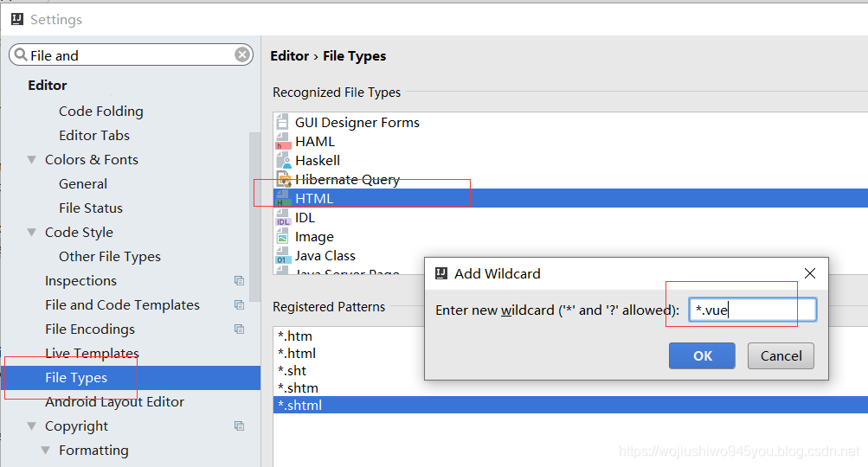Click the HAML file type icon
Viewport: 868px width, 467px height.
282,141
